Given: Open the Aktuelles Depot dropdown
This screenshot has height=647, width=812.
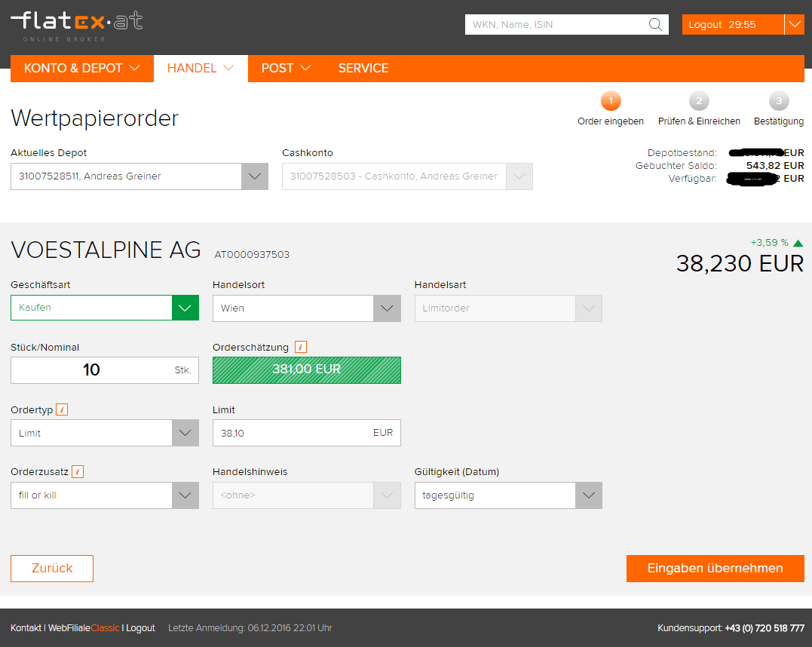Looking at the screenshot, I should pyautogui.click(x=139, y=176).
